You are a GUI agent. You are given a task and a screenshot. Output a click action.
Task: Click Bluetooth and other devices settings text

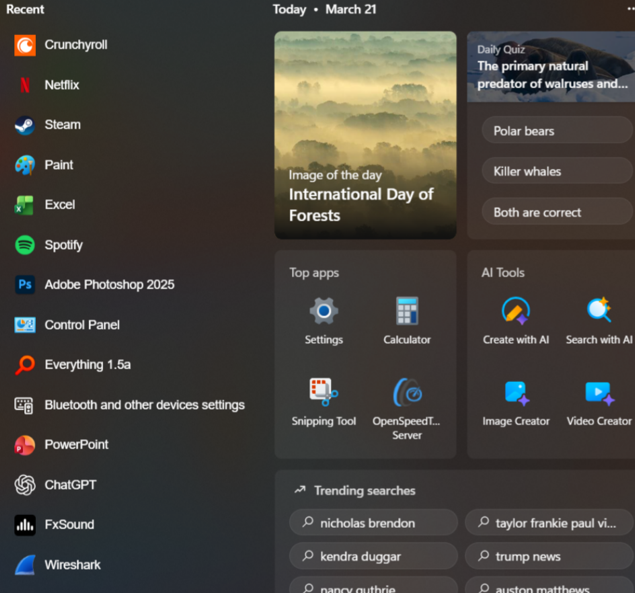[x=145, y=405]
